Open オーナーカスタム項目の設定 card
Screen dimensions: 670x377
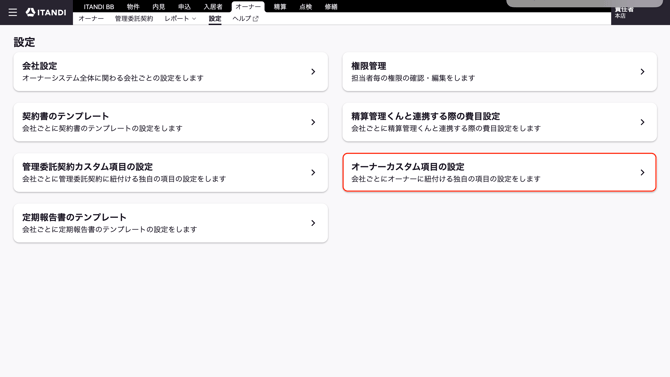click(500, 173)
